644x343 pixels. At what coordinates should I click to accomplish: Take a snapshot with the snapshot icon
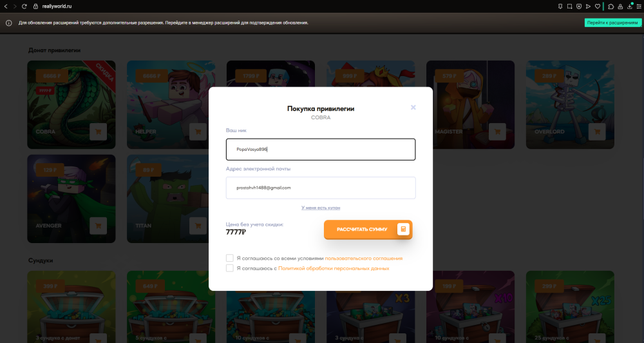tap(570, 6)
